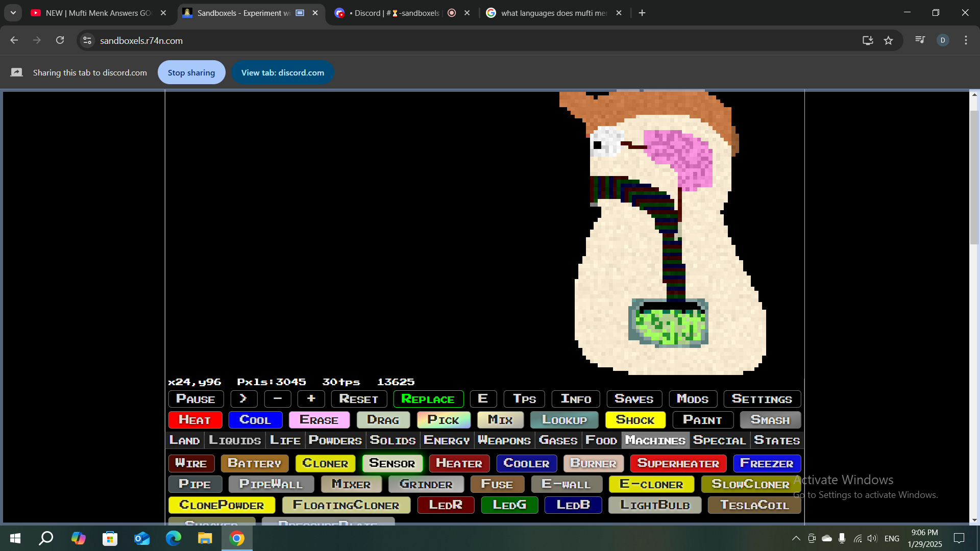The width and height of the screenshot is (980, 551).
Task: Click the install app icon in address bar
Action: pos(867,40)
